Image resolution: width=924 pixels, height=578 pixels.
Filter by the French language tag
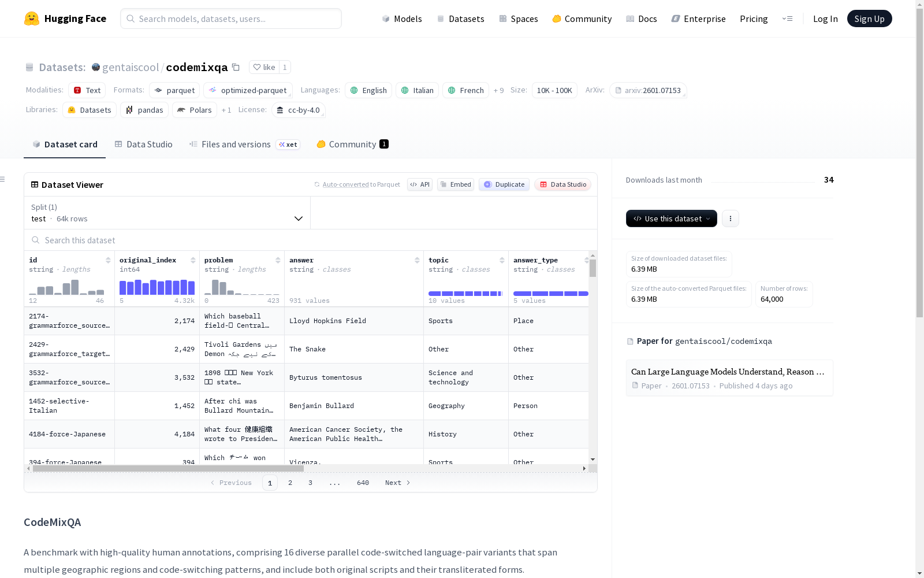(465, 90)
